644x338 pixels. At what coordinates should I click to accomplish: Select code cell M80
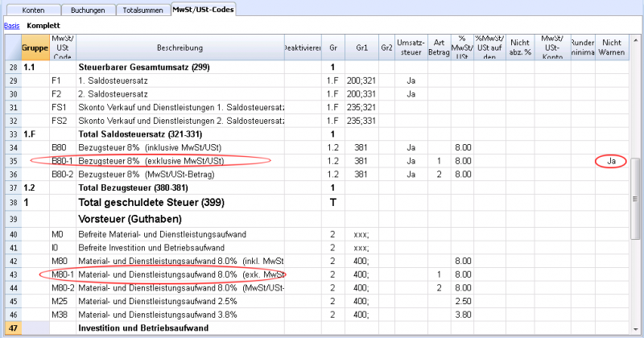pyautogui.click(x=63, y=262)
